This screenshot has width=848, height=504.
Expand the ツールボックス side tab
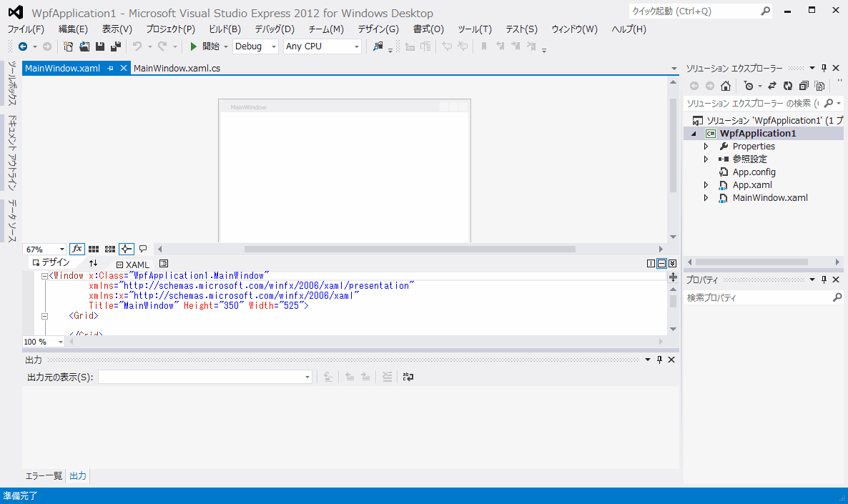click(x=12, y=83)
